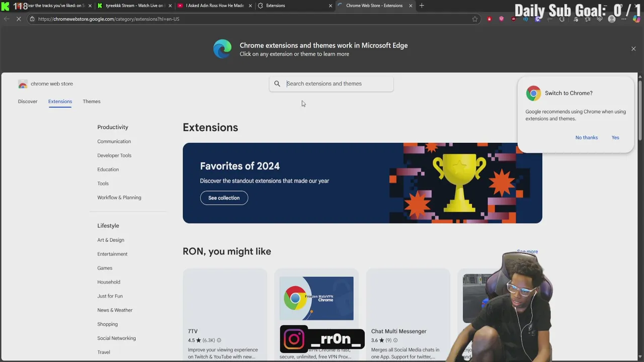Launch Copilot from the toolbar icon
644x362 pixels.
tap(637, 19)
